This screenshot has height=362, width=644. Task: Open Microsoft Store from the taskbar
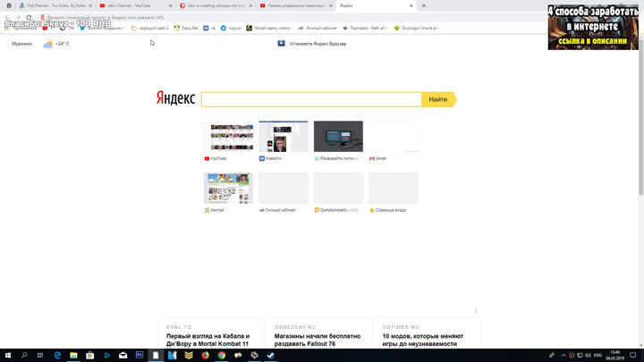tap(90, 355)
